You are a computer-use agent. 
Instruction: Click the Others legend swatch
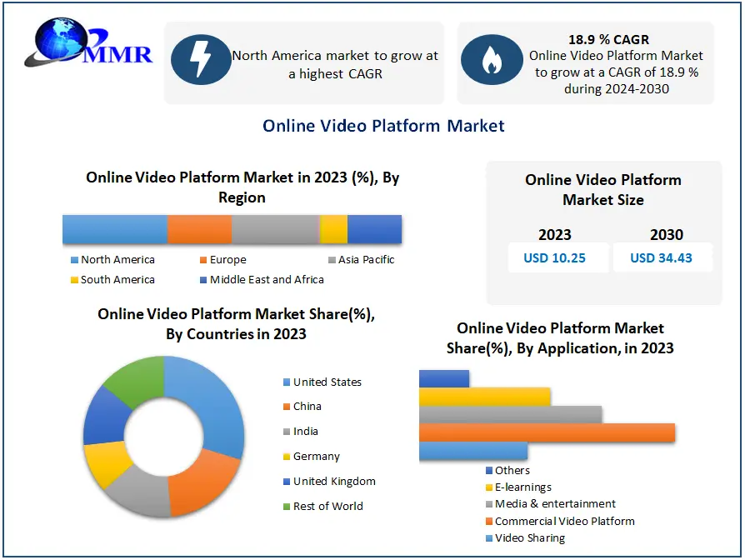[x=489, y=470]
